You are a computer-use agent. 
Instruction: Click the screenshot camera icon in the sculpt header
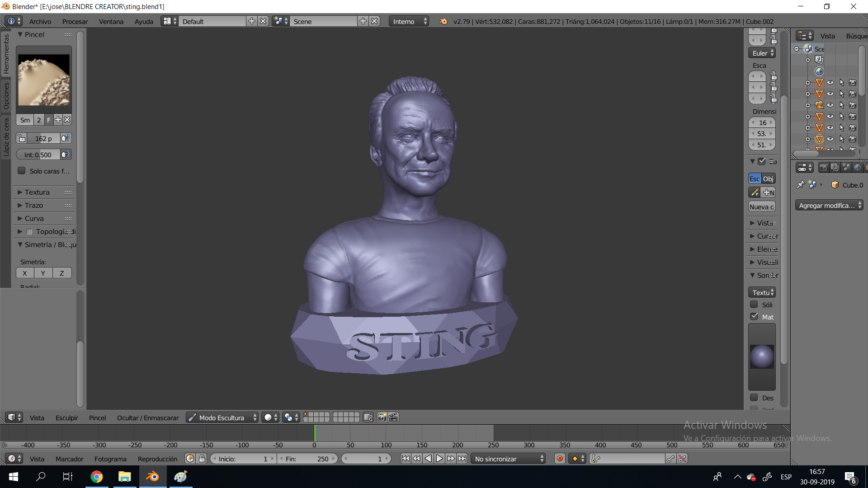[x=382, y=417]
